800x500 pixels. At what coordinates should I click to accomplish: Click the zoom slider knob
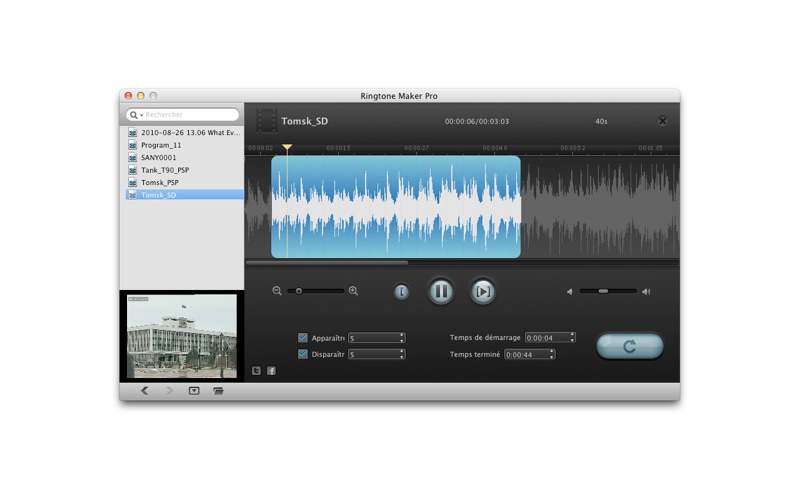click(299, 291)
